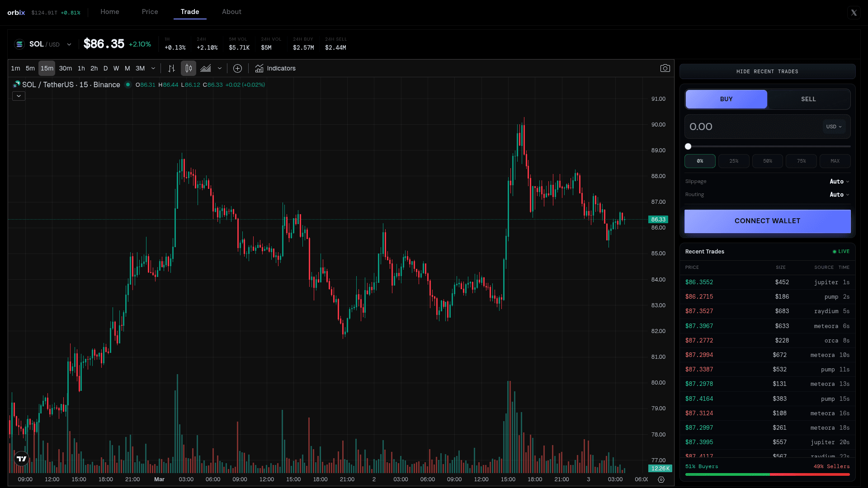Click HIDE RECENT TRADES button
The width and height of the screenshot is (868, 488).
click(x=767, y=71)
